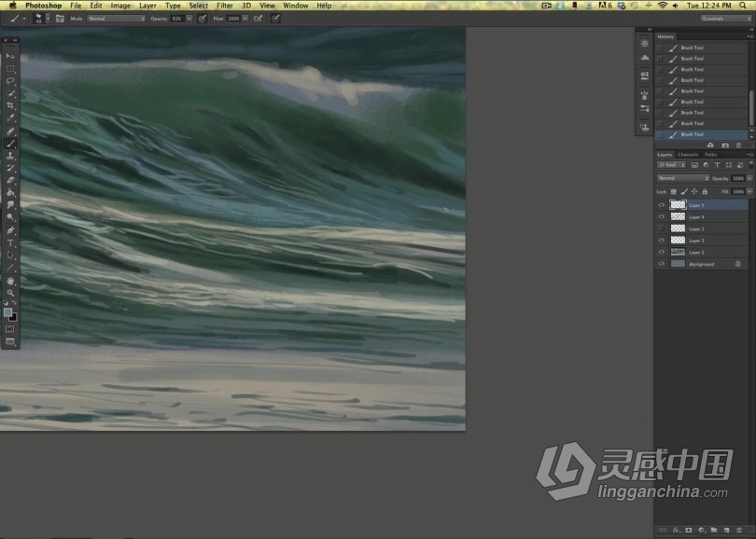Select the Eyedropper tool
The image size is (756, 539).
(10, 118)
